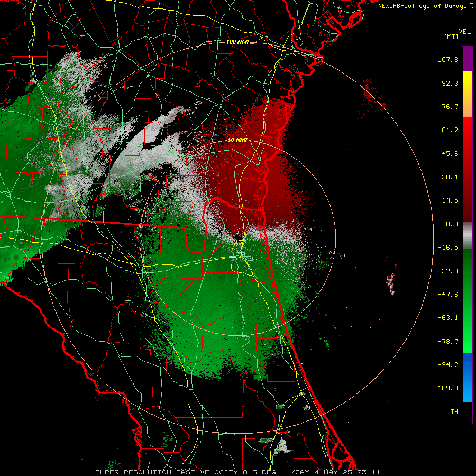Click the 30.1 velocity legend value
The width and height of the screenshot is (476, 476).
pos(450,177)
